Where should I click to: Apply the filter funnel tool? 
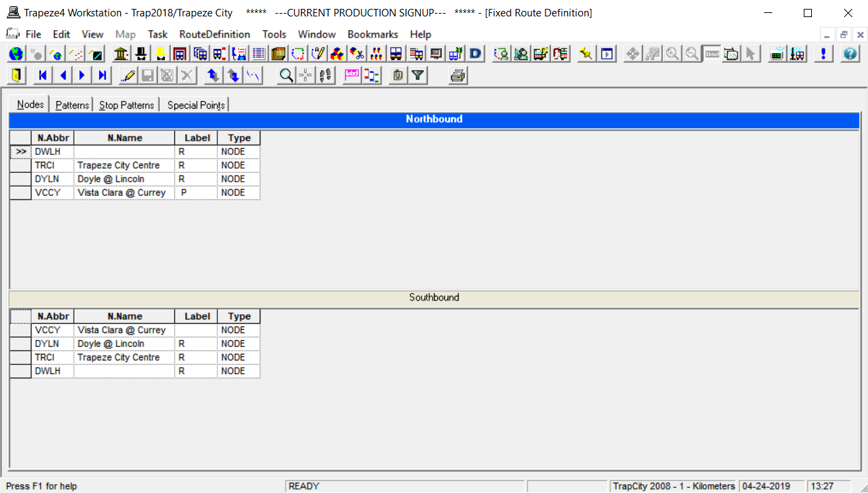pos(416,75)
